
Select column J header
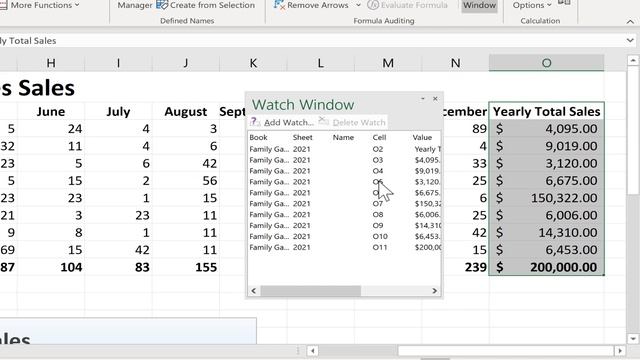[186, 63]
